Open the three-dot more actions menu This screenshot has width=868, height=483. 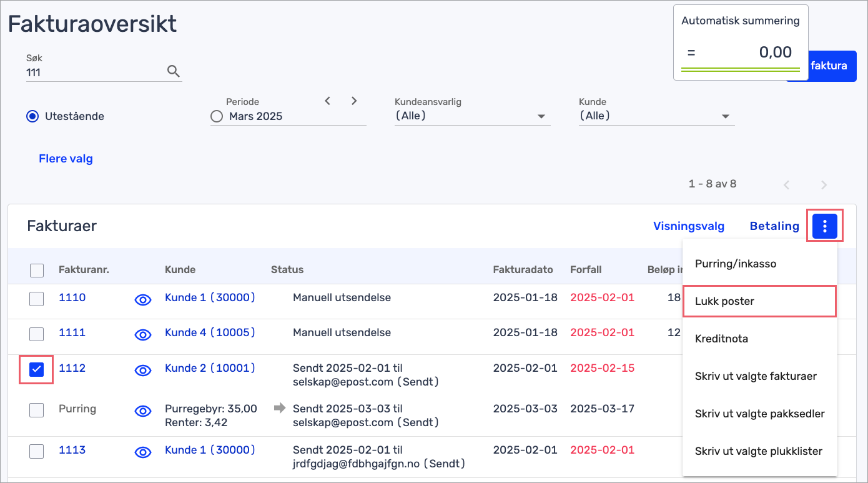[825, 226]
